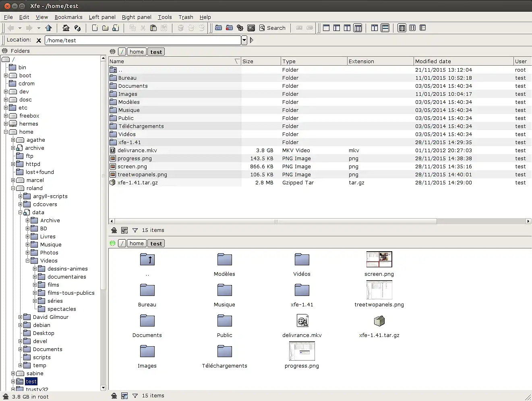Collapse the Videos folder tree node
Viewport: 532px width, 401px height.
[28, 261]
